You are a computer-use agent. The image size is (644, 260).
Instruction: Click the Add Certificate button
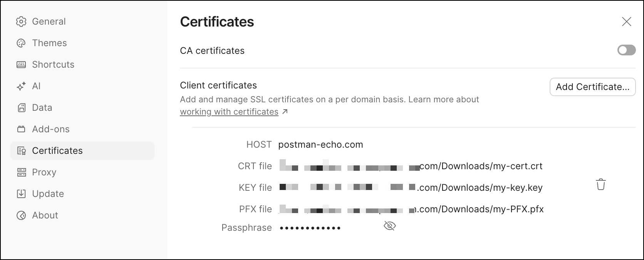tap(592, 87)
